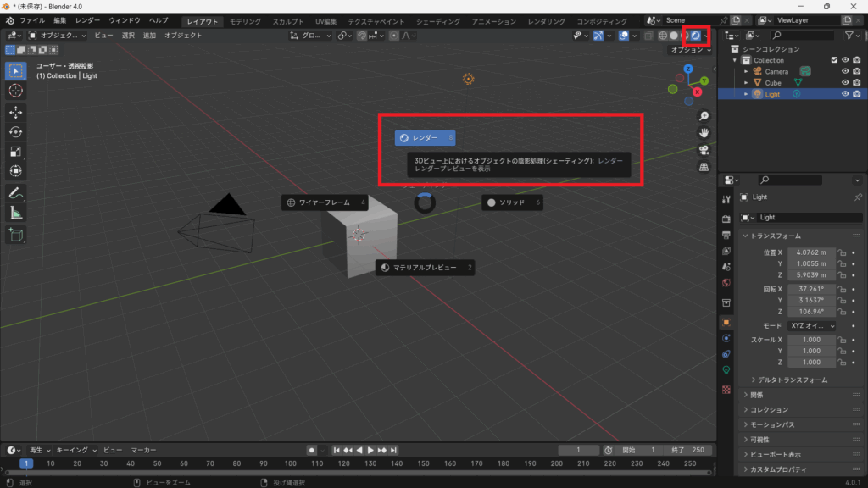Select the Move tool
Viewport: 868px width, 488px height.
coord(15,113)
